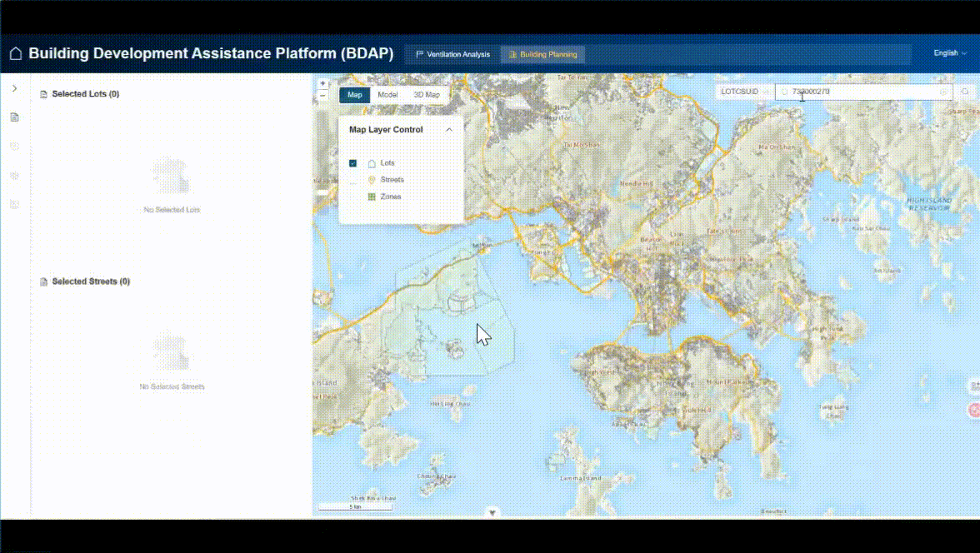Collapse the Map Layer Control panel
980x553 pixels.
click(x=449, y=130)
